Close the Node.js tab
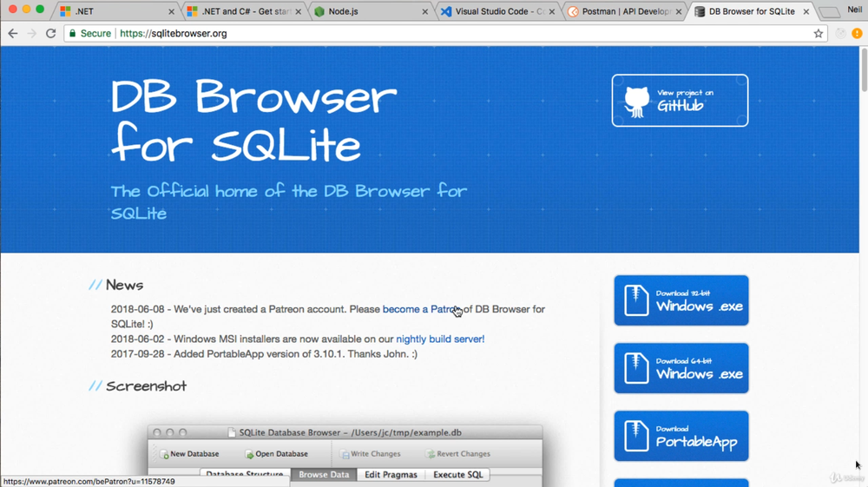Image resolution: width=868 pixels, height=487 pixels. pyautogui.click(x=424, y=11)
